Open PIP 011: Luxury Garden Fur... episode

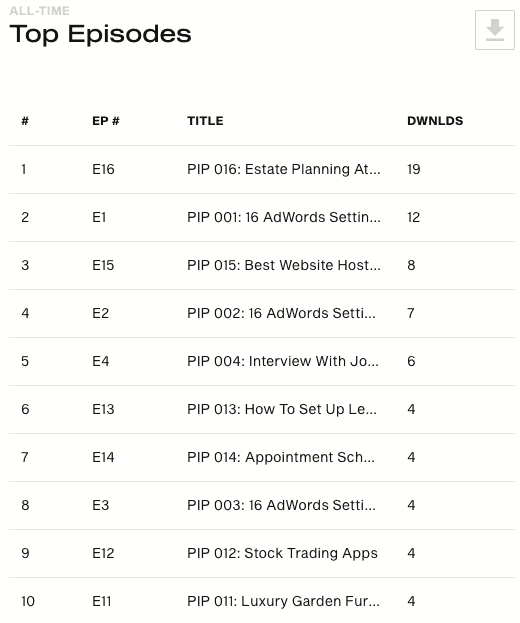click(x=283, y=601)
